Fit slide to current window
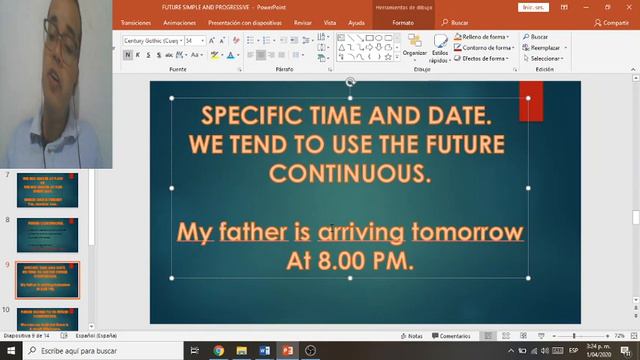Screen dimensions: 640x360 [634, 336]
